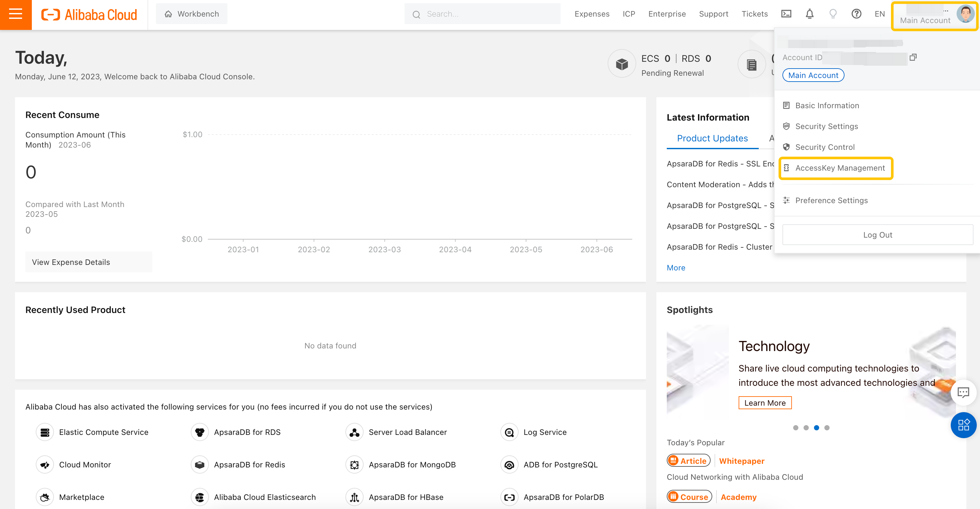The width and height of the screenshot is (980, 509).
Task: Open the Support menu
Action: click(713, 14)
